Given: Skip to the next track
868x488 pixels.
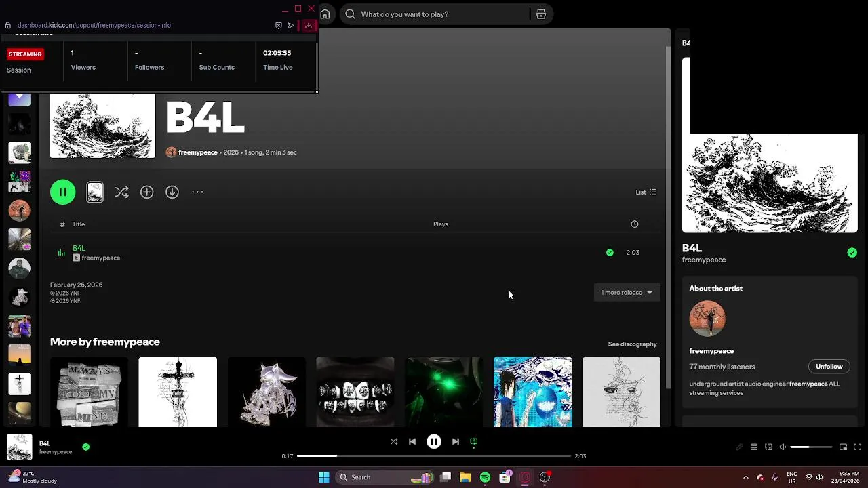Looking at the screenshot, I should [456, 442].
